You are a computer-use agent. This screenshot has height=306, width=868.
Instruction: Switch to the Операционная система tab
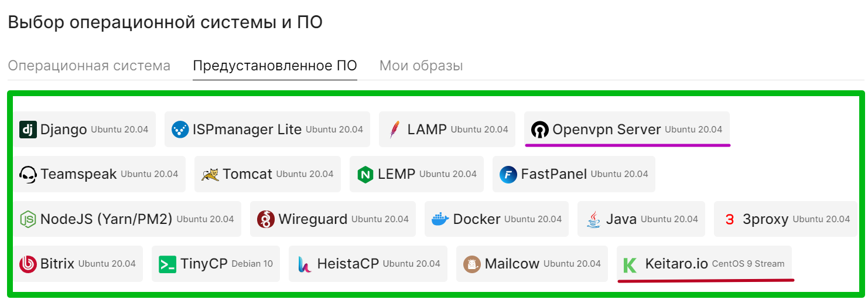pos(89,66)
